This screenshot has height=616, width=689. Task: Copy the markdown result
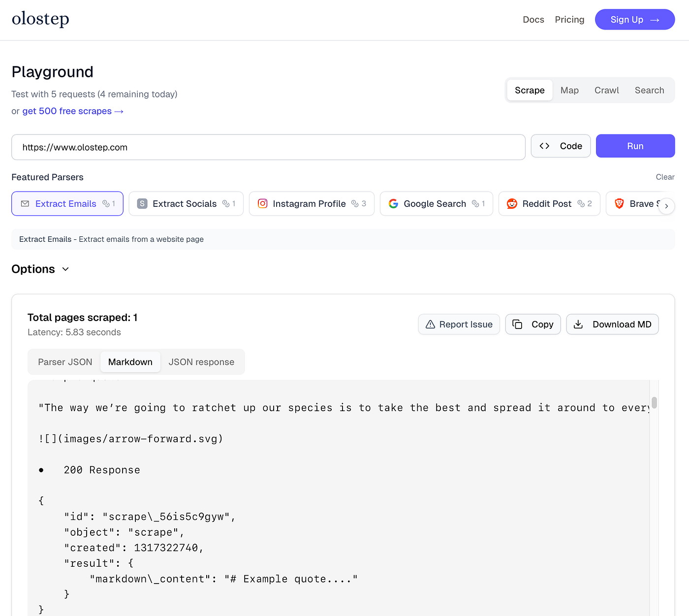[x=533, y=324]
